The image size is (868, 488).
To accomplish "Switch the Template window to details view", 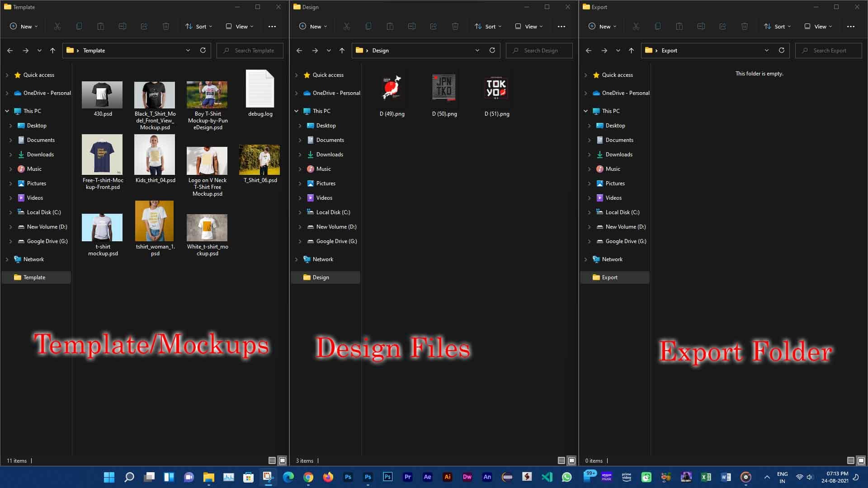I will [272, 460].
